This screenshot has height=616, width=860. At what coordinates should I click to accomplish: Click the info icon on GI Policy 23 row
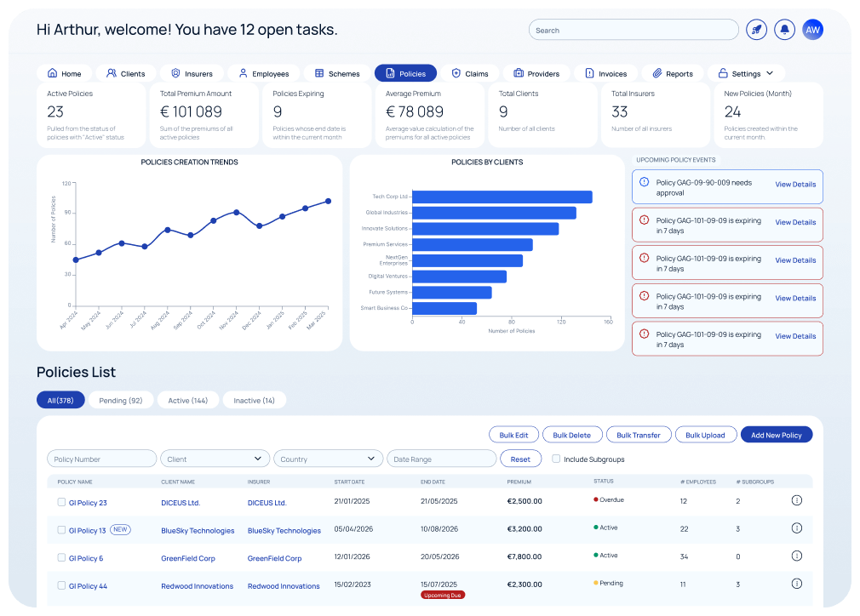(797, 501)
